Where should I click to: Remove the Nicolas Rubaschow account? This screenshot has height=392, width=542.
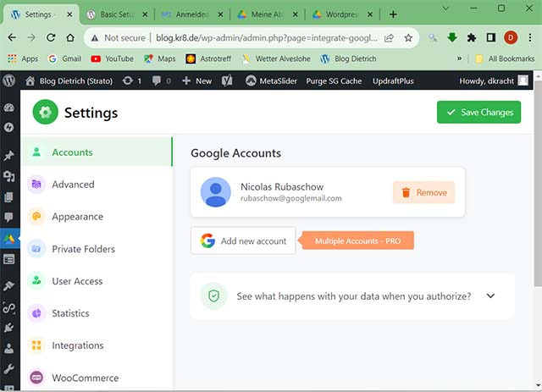click(x=423, y=192)
